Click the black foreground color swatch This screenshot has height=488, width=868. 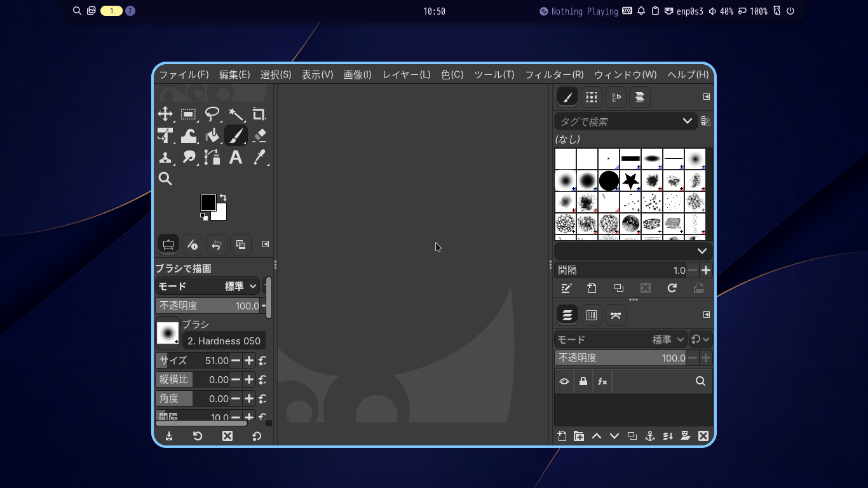click(x=208, y=202)
